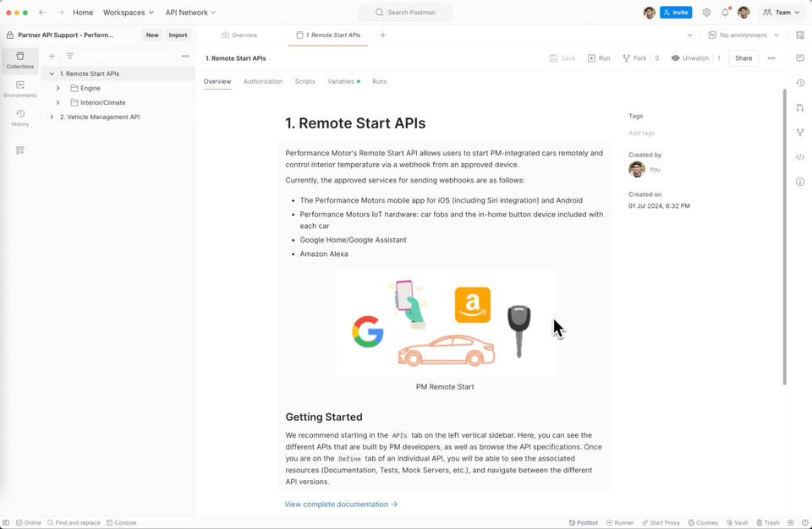812x529 pixels.
Task: Click Unwatch for the collection
Action: [690, 58]
